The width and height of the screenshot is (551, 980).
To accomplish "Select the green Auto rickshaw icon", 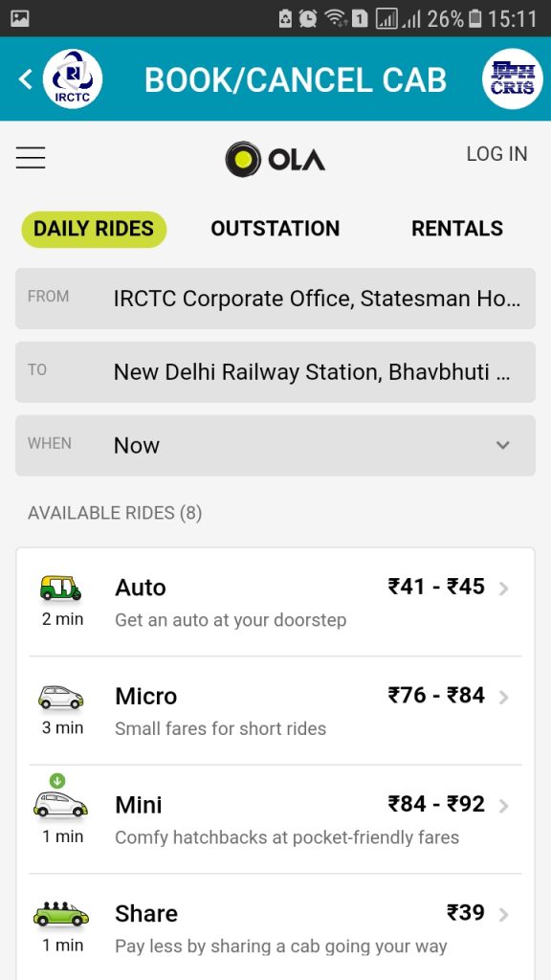I will 60,589.
